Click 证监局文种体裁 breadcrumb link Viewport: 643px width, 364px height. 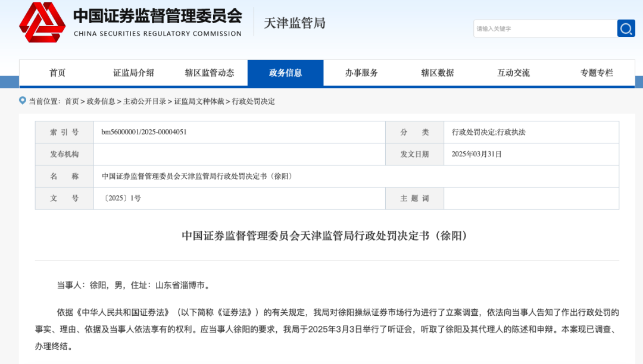[x=199, y=102]
